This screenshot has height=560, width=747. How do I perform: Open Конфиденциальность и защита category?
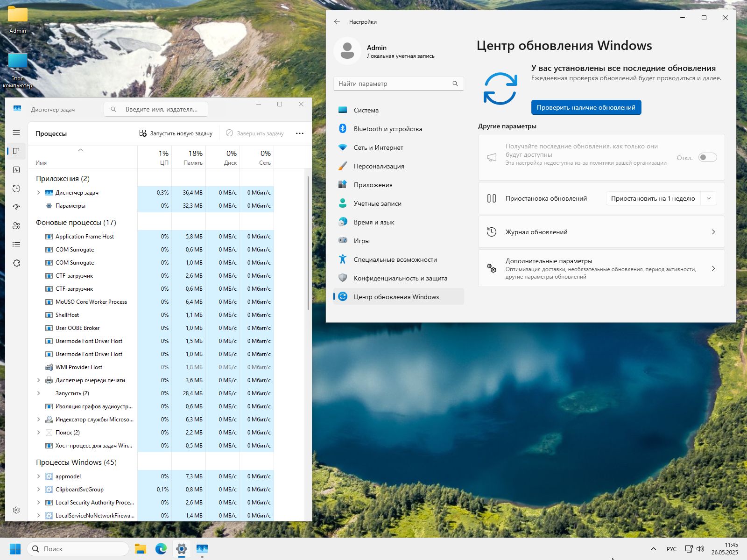point(399,278)
